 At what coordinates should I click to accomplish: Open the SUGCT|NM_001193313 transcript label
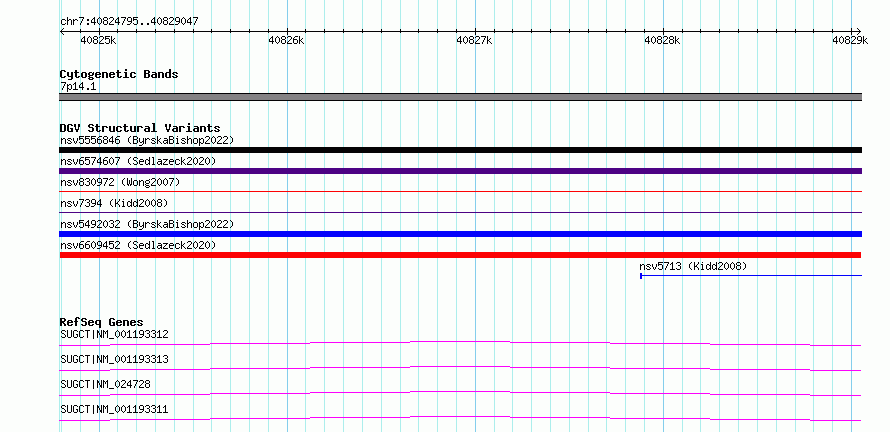(114, 359)
